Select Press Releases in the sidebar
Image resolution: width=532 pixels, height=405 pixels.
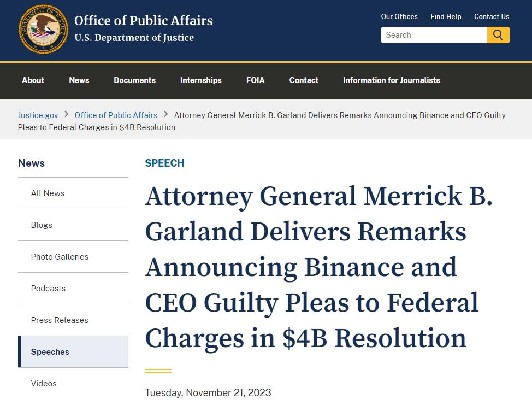(x=60, y=320)
